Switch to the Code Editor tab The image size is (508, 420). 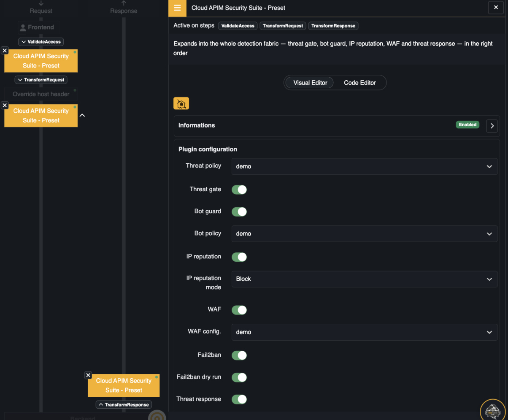coord(360,83)
